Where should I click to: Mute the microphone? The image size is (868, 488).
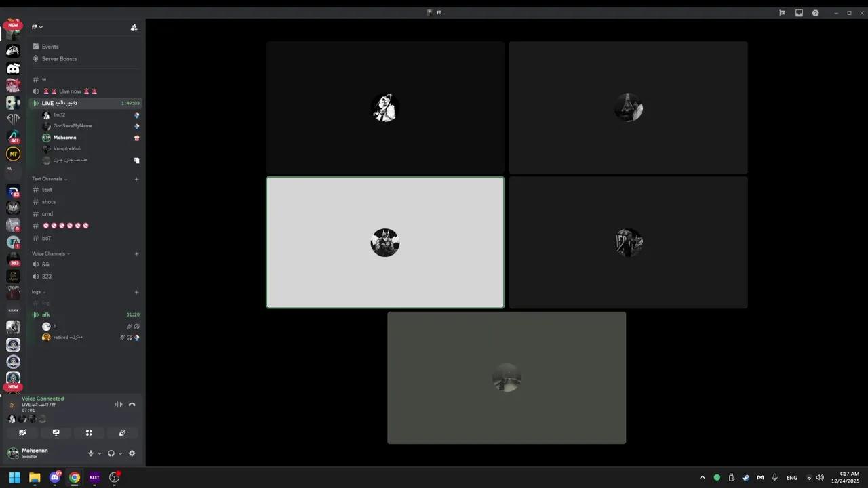pos(91,453)
